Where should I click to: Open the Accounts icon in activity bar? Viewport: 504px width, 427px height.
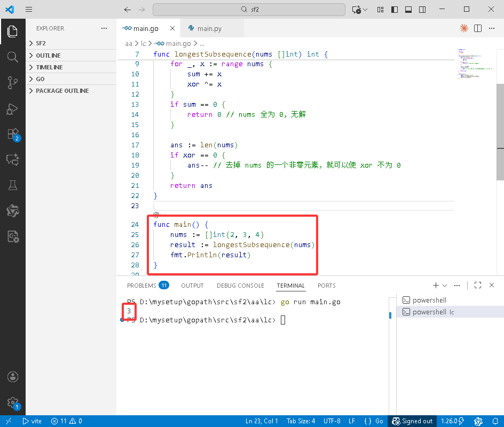click(x=12, y=376)
